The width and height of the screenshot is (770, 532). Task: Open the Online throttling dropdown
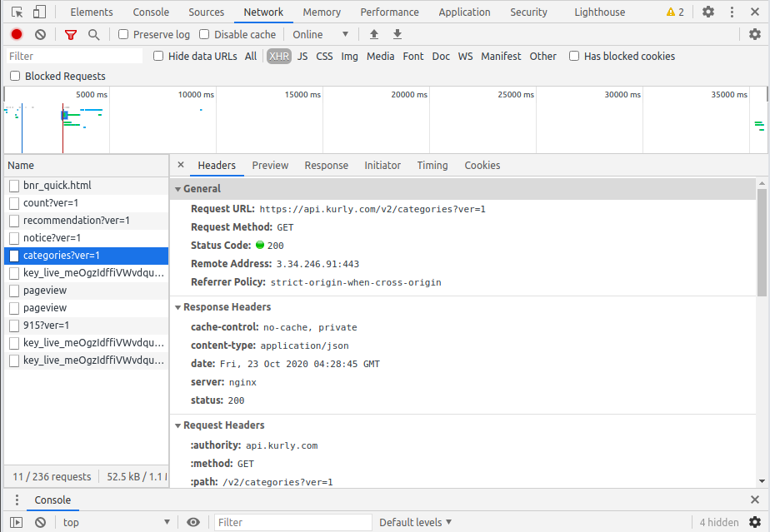(320, 34)
